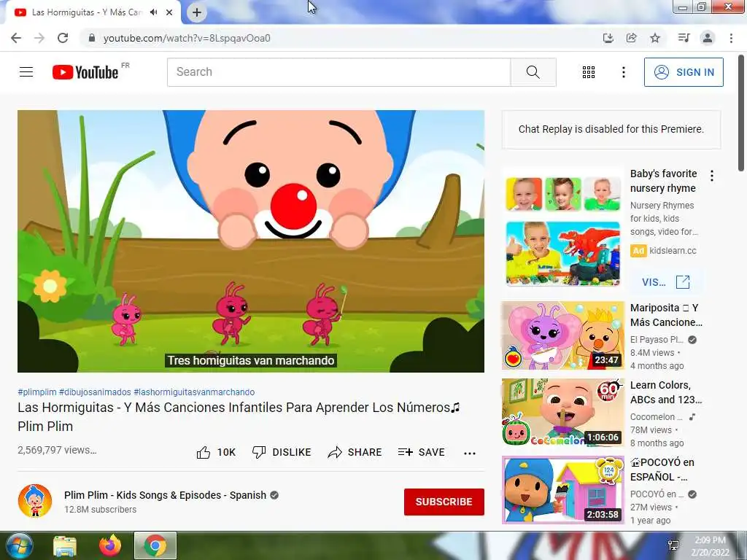This screenshot has width=747, height=560.
Task: Open the YouTube apps grid
Action: [x=589, y=72]
